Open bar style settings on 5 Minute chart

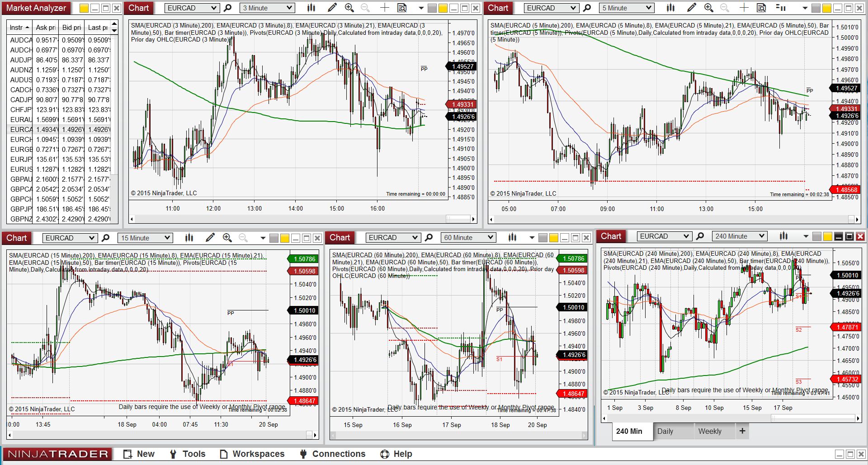tap(670, 8)
